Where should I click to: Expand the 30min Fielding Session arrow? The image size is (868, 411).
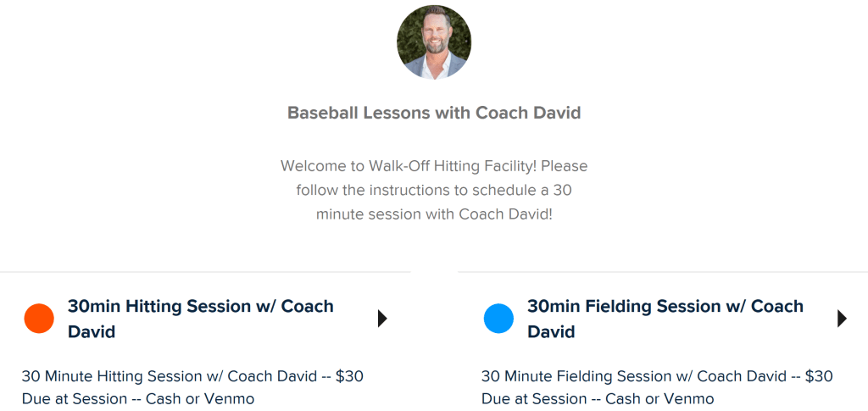coord(842,319)
